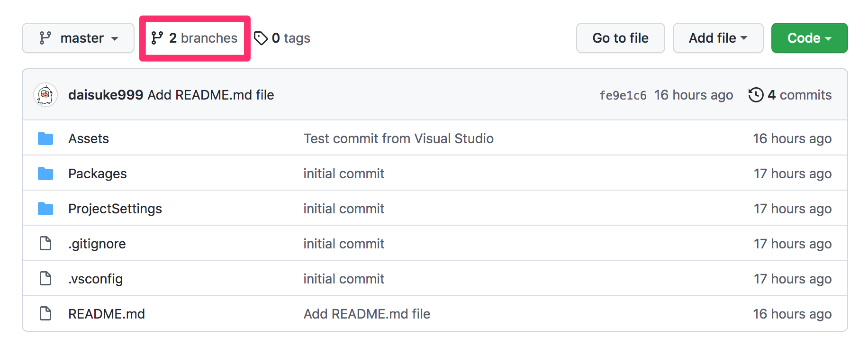Open the README.md file name link

click(107, 314)
